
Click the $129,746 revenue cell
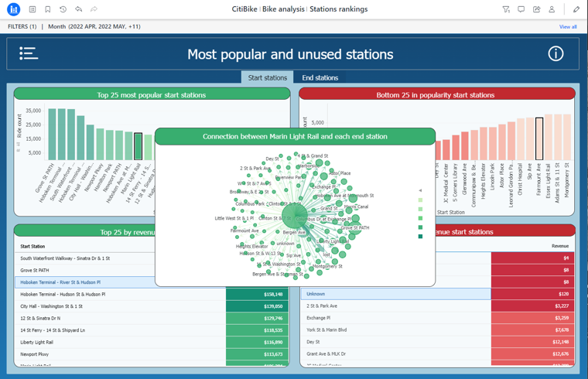click(257, 318)
